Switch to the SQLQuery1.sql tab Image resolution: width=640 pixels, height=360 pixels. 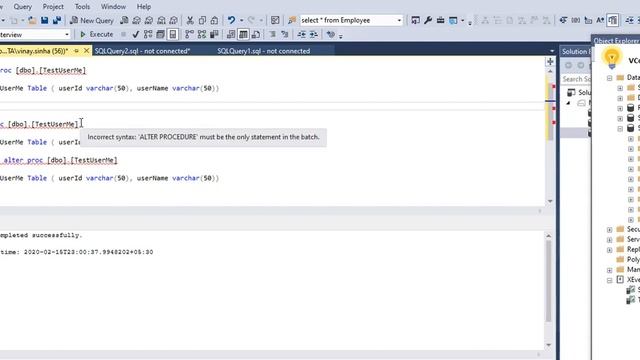[264, 51]
